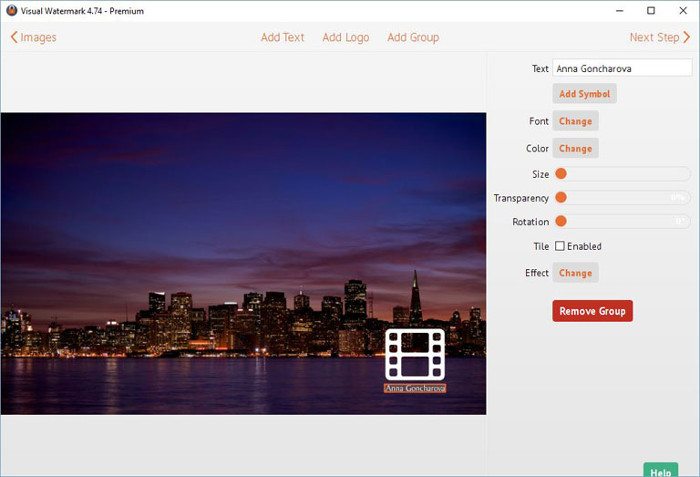Screen dimensions: 700x477
Task: Click the watermark Text input field
Action: coord(621,69)
